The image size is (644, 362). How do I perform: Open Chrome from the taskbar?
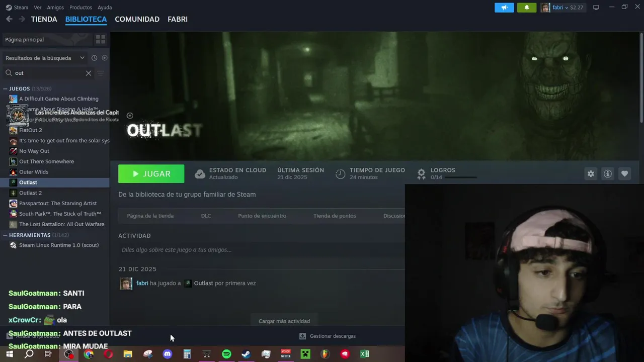click(x=89, y=354)
